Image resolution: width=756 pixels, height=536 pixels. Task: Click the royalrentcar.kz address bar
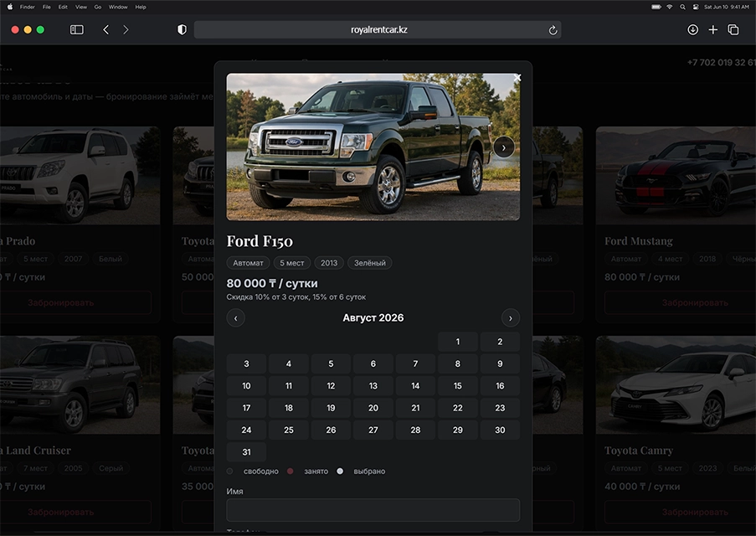coord(378,30)
